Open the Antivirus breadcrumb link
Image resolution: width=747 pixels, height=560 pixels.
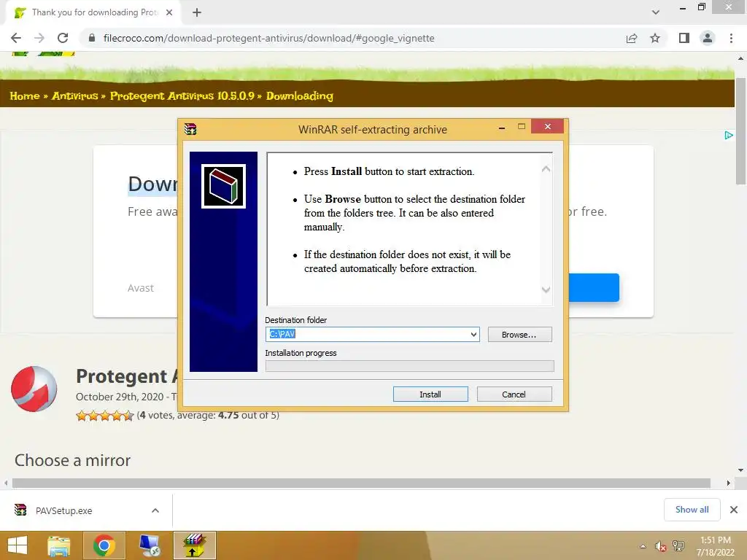click(x=75, y=96)
